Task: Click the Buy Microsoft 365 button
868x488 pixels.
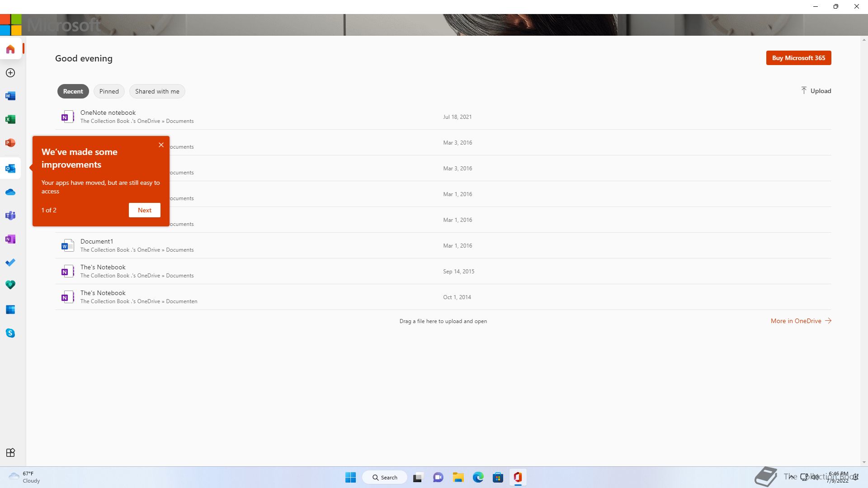Action: tap(798, 58)
